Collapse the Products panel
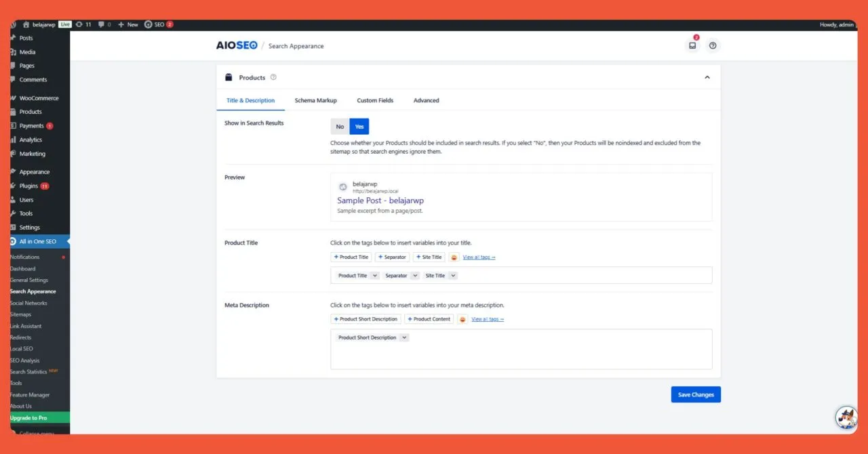 point(707,77)
